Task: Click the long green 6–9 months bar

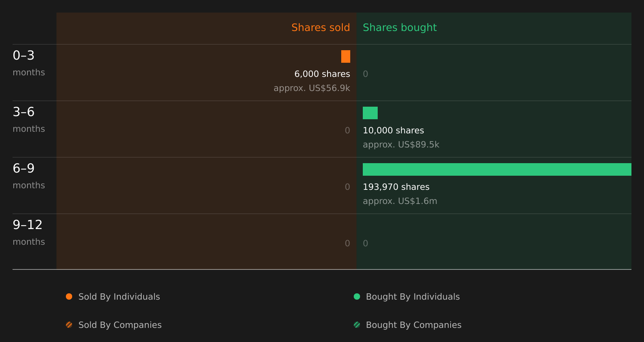Action: [497, 169]
